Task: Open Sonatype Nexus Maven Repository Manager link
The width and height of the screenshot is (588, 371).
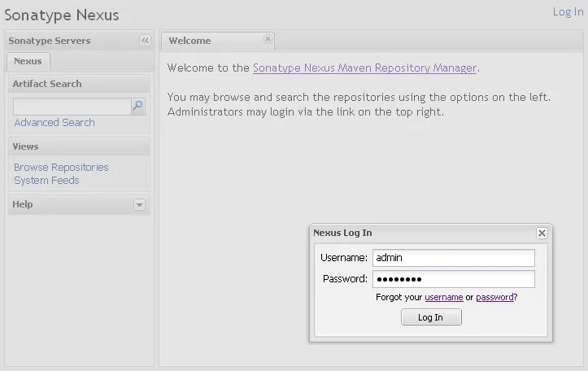Action: click(x=364, y=68)
